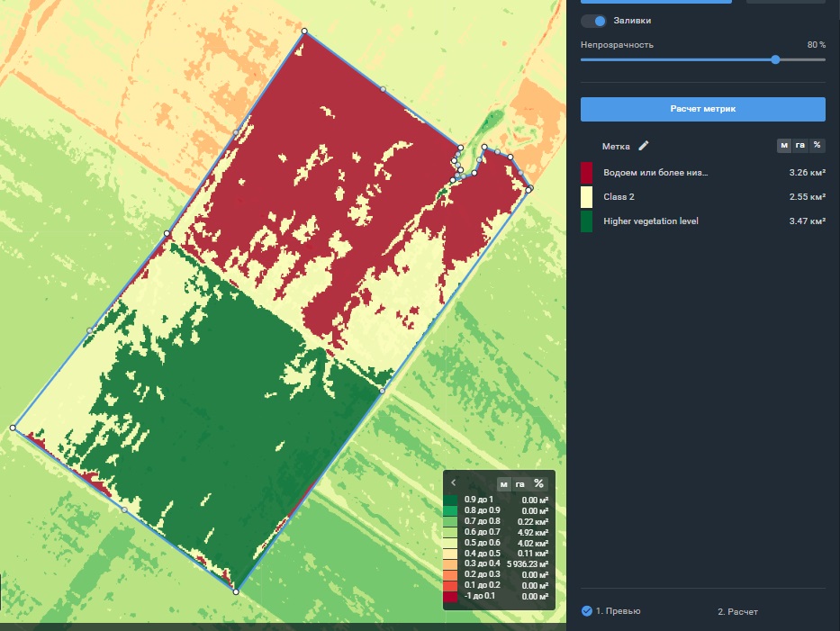Switch the legend units to percent
This screenshot has width=840, height=631.
pyautogui.click(x=538, y=484)
